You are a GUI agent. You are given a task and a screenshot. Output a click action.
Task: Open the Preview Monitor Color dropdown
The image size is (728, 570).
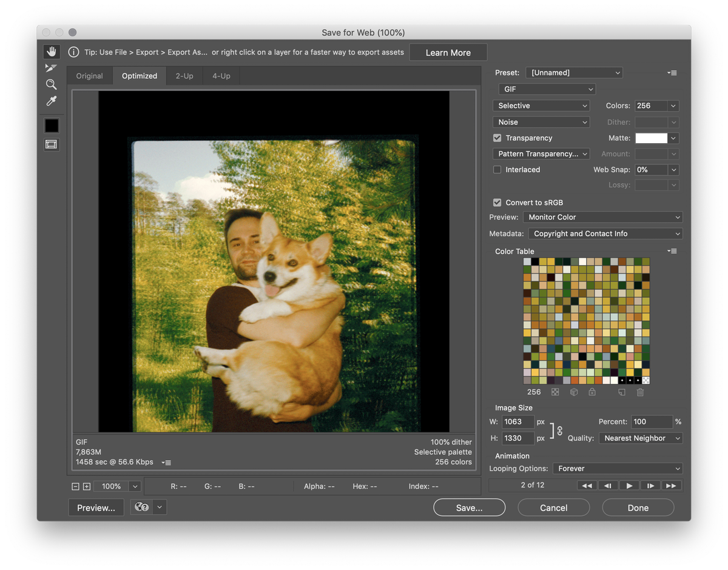[602, 217]
